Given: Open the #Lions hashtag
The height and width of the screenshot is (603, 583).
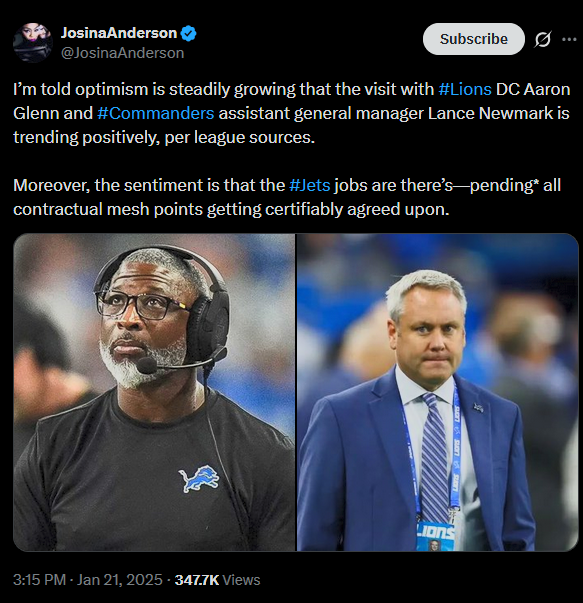Looking at the screenshot, I should click(465, 89).
